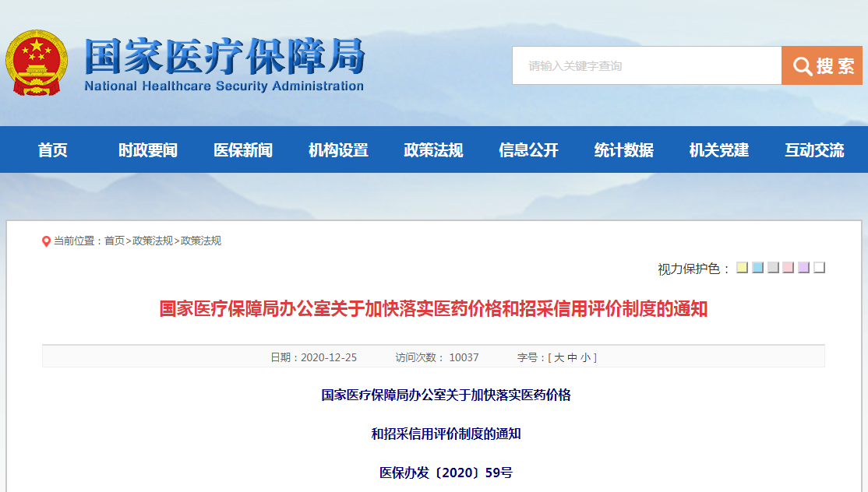This screenshot has width=868, height=492.
Task: Select 互动交流 in the navigation bar
Action: point(814,150)
